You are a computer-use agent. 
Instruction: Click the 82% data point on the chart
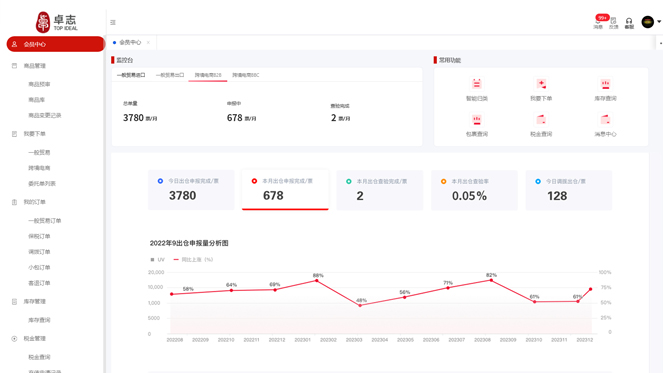pyautogui.click(x=491, y=280)
